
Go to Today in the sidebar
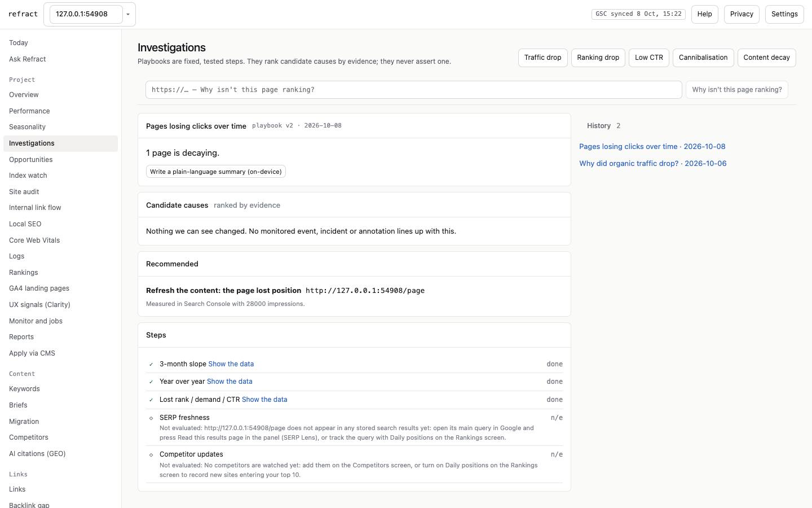(60, 43)
